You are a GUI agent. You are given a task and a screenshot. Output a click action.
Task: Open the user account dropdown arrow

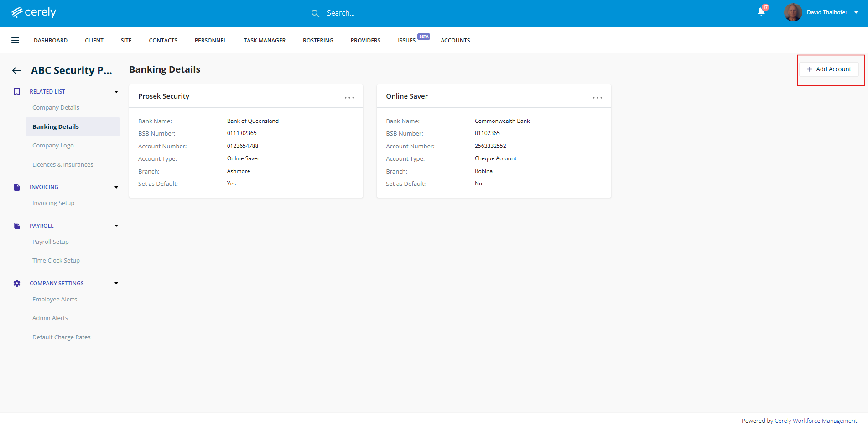856,13
